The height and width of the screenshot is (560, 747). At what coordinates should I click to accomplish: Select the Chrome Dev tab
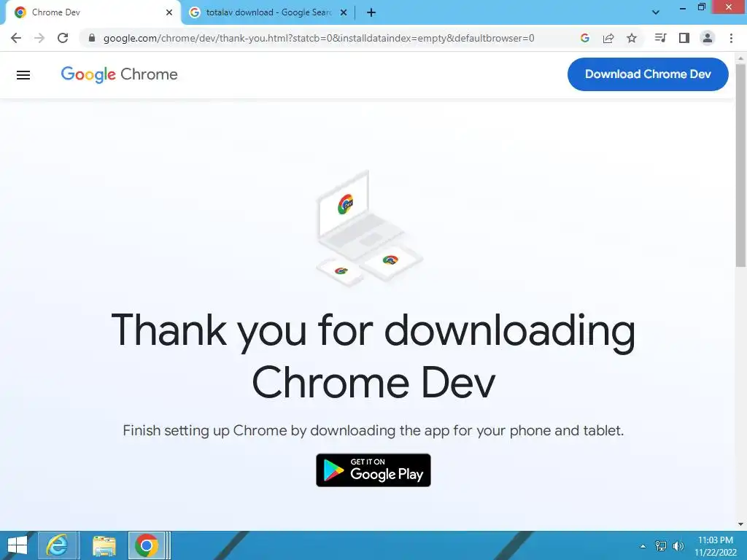90,12
